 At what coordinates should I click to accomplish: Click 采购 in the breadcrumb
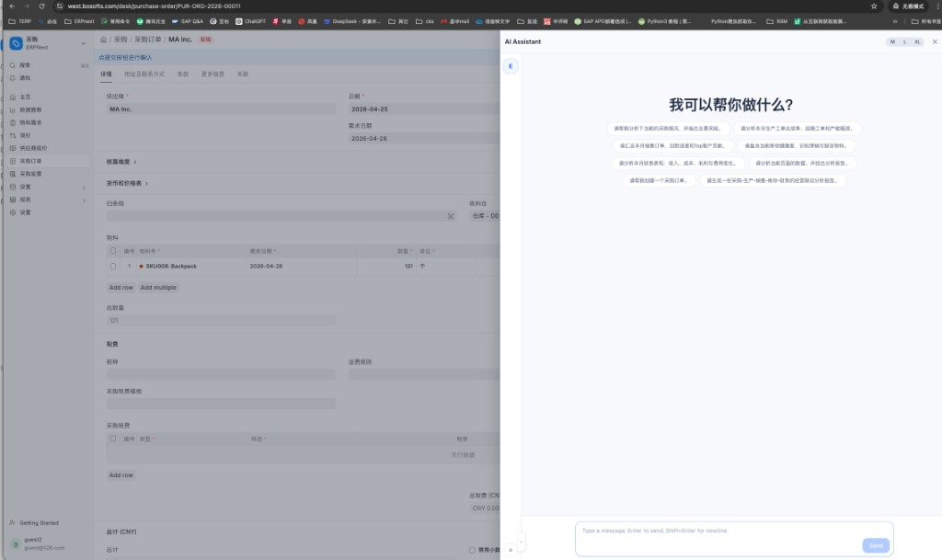coord(121,40)
